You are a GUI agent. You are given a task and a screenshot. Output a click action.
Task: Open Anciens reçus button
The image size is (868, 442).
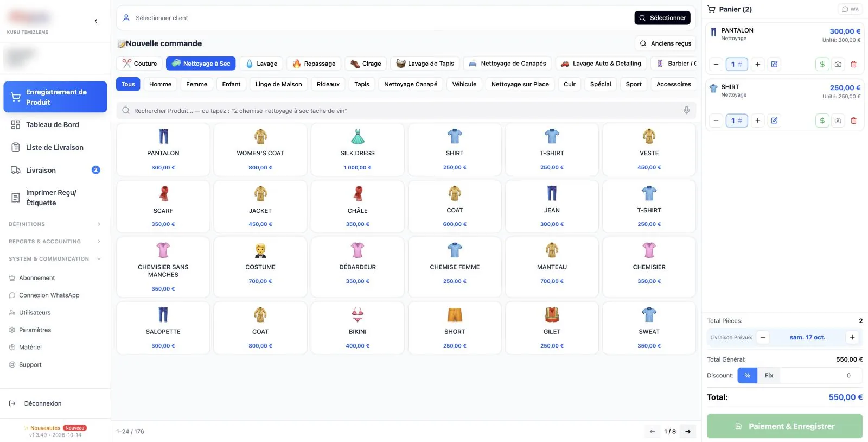[x=665, y=43]
